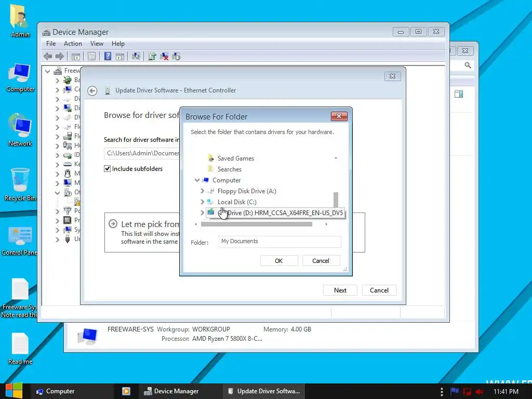Expand the Batteries category arrow in Device Manager
Screen dimensions: 532x399
(x=57, y=81)
